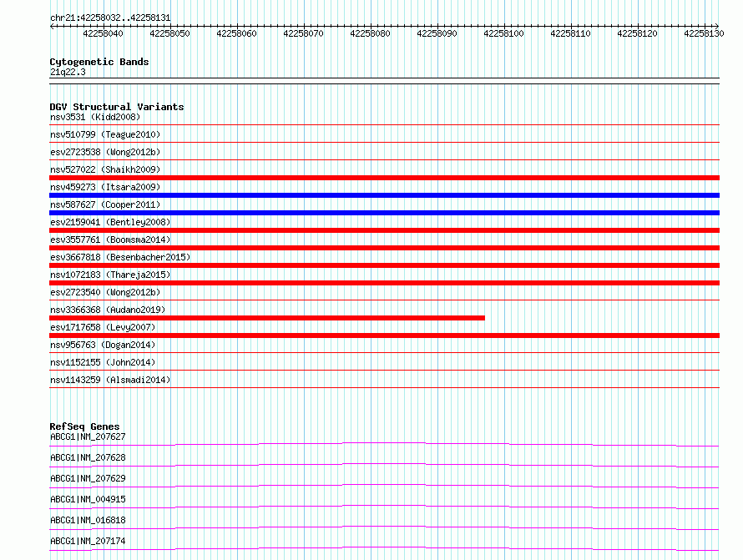Image resolution: width=743 pixels, height=560 pixels.
Task: Open variant nsv527022 (Shaikh2009)
Action: point(105,169)
